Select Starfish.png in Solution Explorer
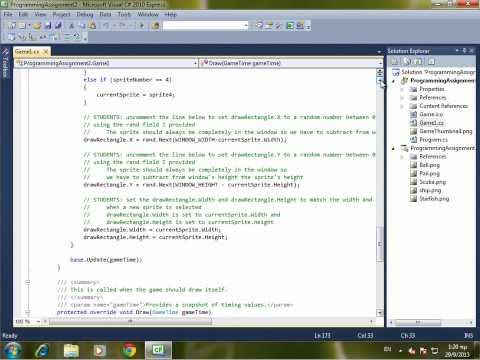Screen dimensions: 480x360 coord(434,199)
